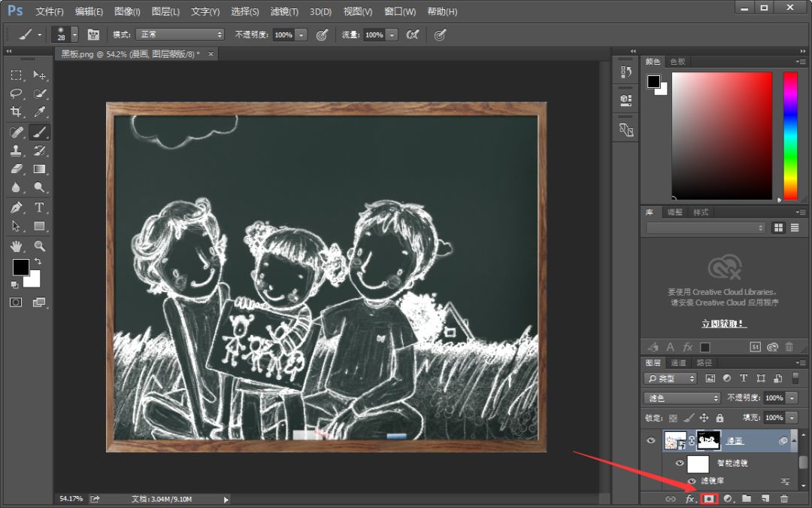Select the History Brush tool
This screenshot has height=508, width=812.
(x=39, y=151)
